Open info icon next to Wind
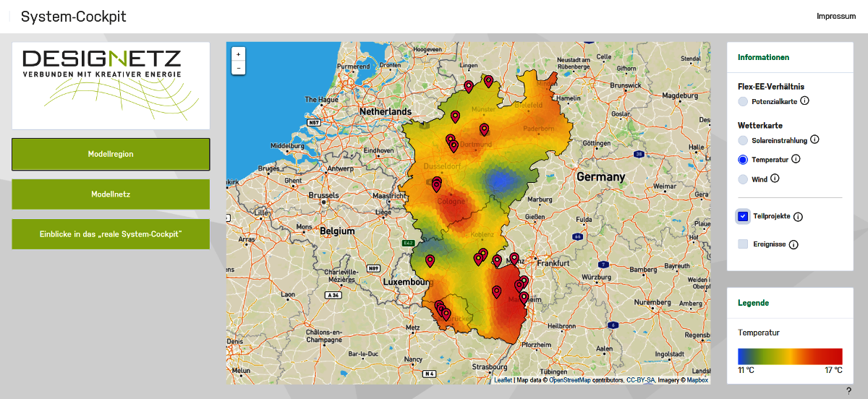 (x=775, y=179)
